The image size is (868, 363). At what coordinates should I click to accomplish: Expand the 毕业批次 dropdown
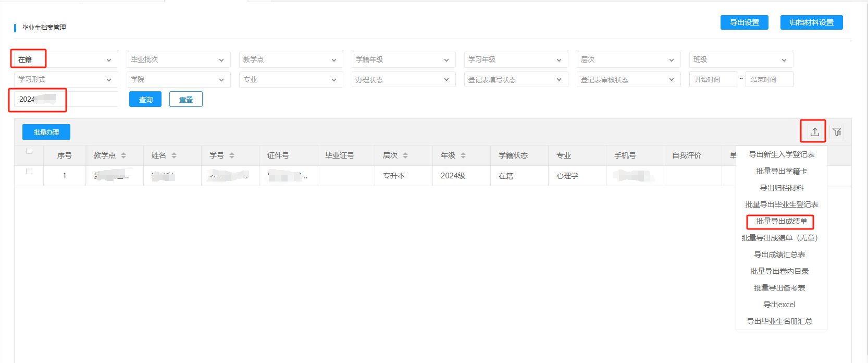coord(178,60)
